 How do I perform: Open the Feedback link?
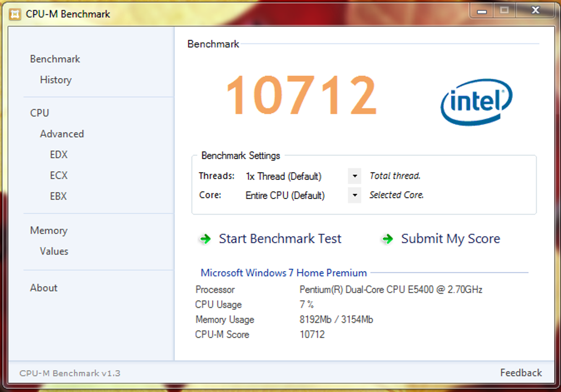521,373
